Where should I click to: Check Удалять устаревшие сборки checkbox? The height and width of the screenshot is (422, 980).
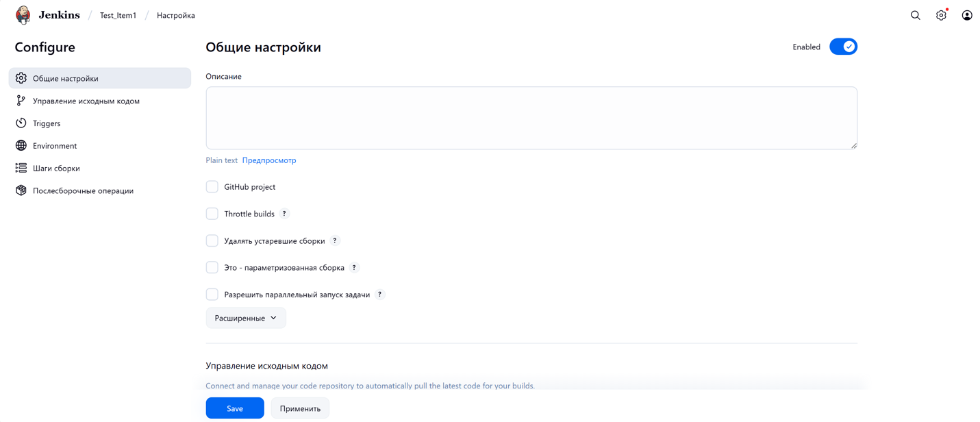(212, 240)
